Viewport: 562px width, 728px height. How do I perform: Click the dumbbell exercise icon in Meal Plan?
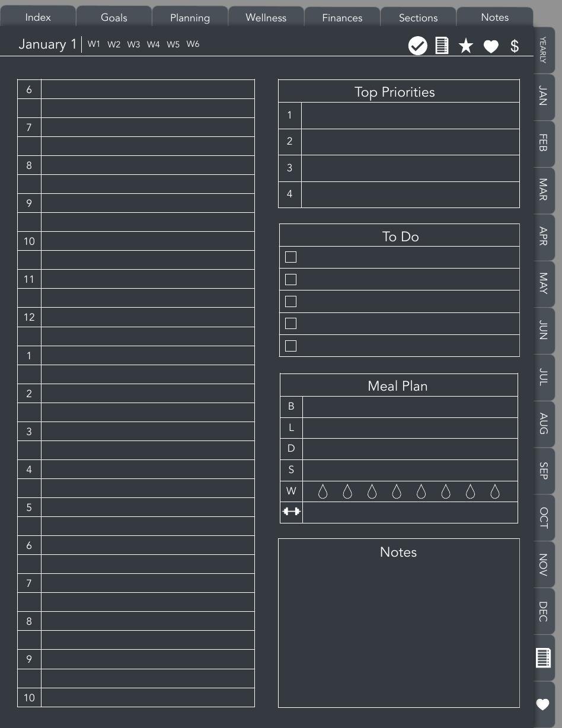(x=291, y=512)
